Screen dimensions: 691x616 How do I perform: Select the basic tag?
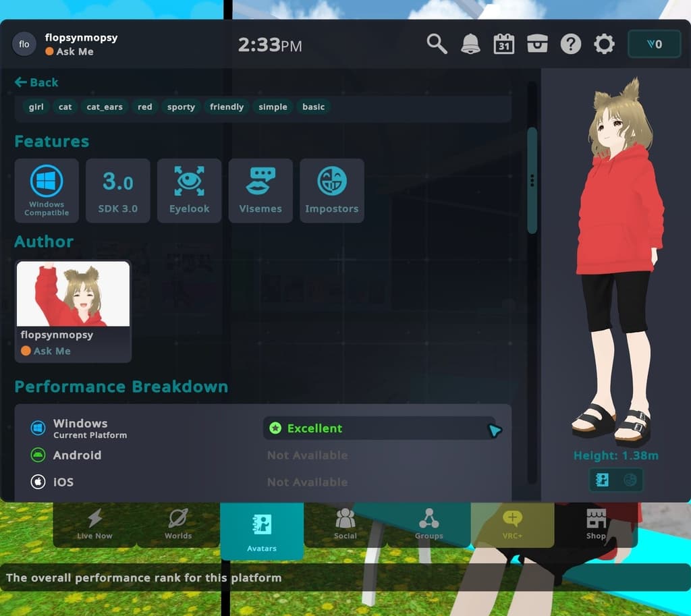[313, 107]
